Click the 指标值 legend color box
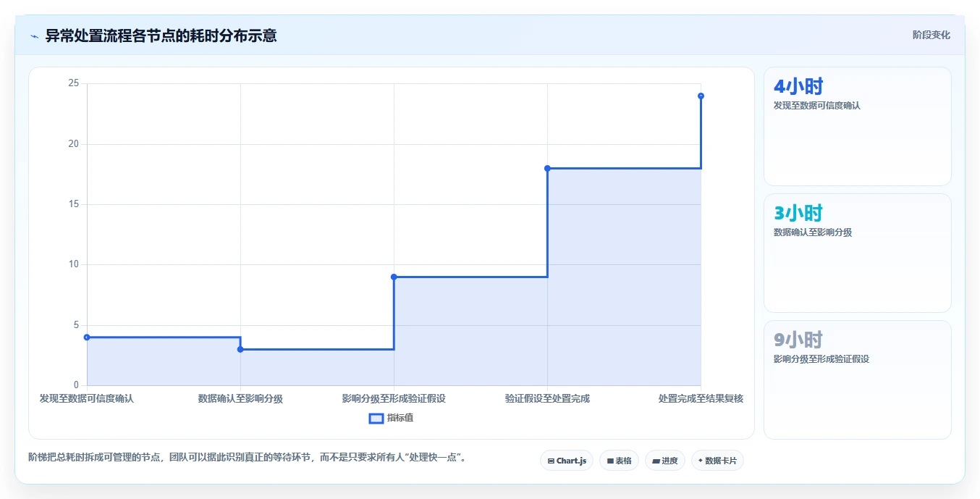Viewport: 980px width, 499px height. tap(376, 418)
